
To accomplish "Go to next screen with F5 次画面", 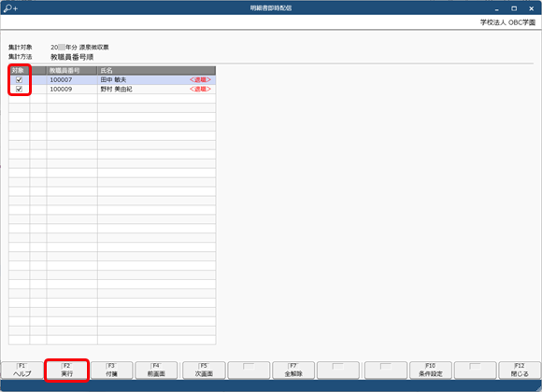I will (204, 371).
